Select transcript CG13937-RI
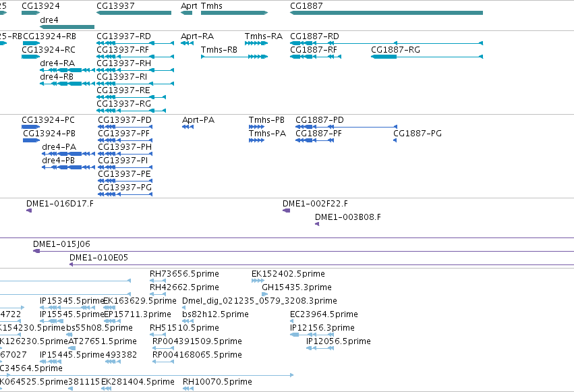Screen dimensions: 574x392 tap(122, 77)
